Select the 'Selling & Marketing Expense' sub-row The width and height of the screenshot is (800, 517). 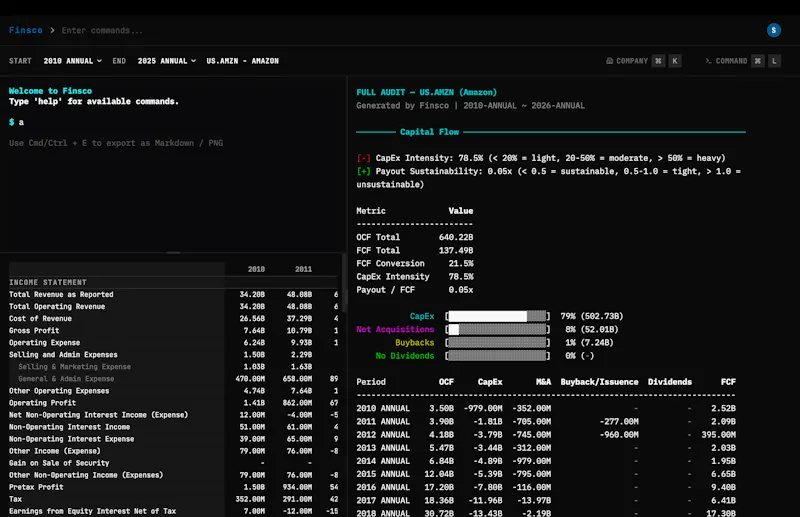coord(173,366)
